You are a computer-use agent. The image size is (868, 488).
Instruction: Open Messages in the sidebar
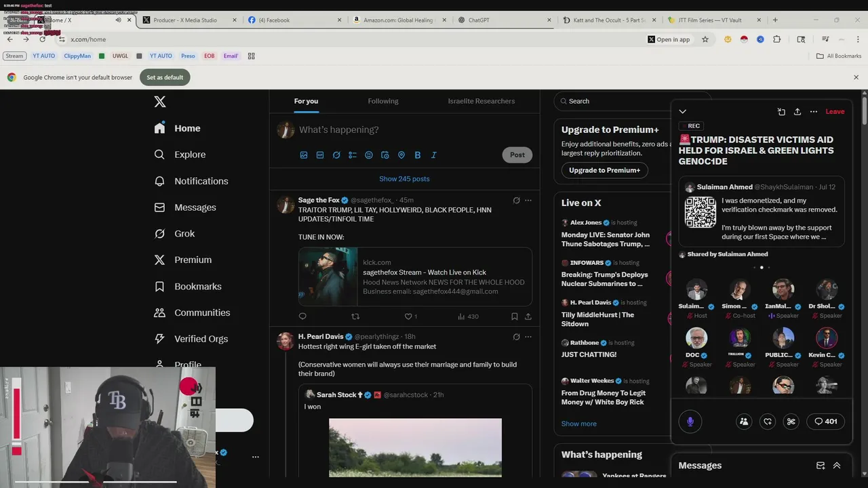[185, 207]
